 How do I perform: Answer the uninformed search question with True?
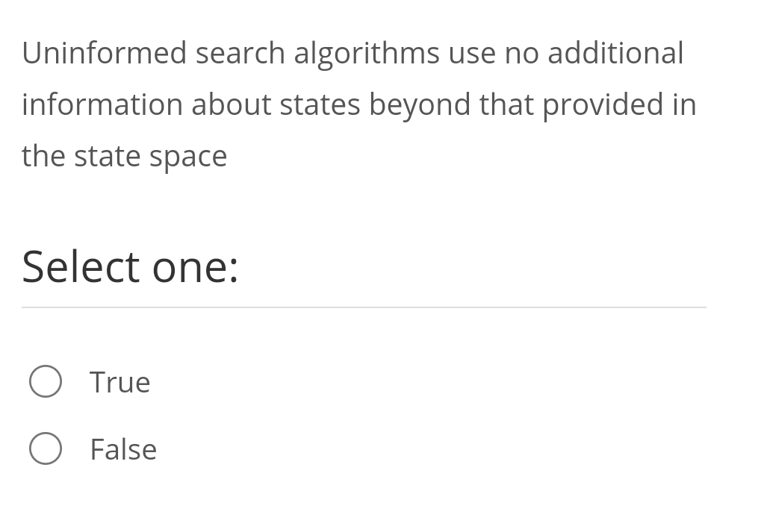click(x=46, y=381)
